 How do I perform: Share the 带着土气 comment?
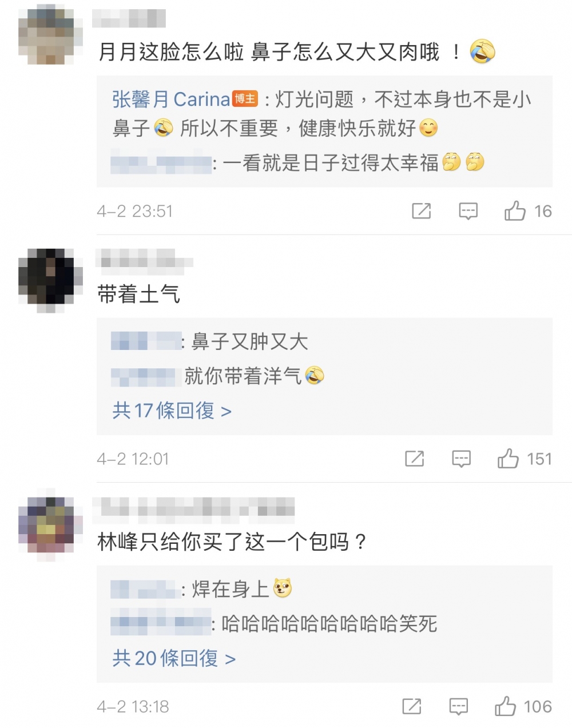click(415, 459)
